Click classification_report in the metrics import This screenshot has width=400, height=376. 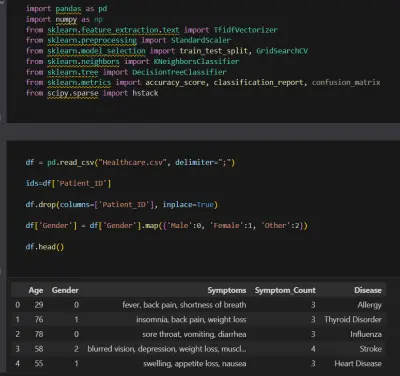pyautogui.click(x=258, y=82)
